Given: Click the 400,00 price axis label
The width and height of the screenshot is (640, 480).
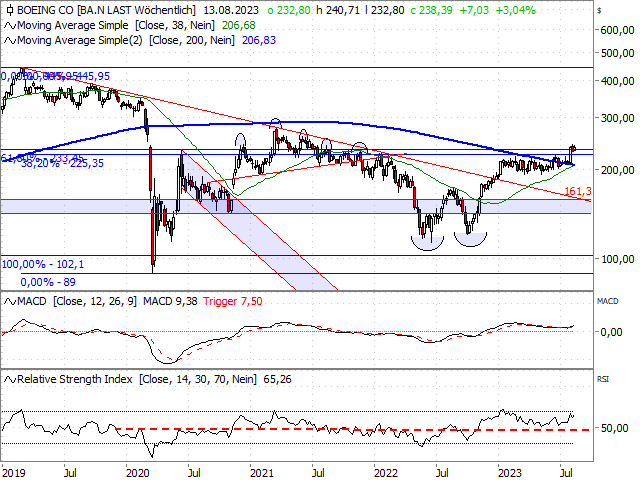Looking at the screenshot, I should click(x=618, y=82).
